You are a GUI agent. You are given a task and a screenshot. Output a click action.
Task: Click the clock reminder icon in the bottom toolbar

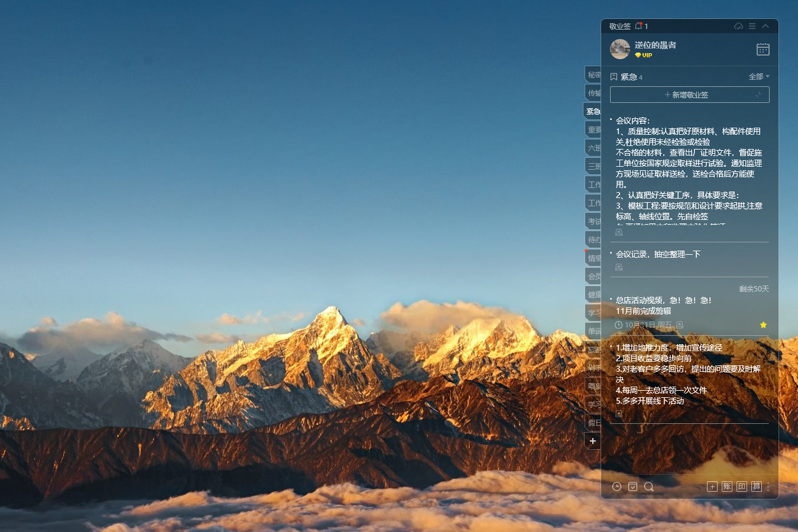[617, 486]
